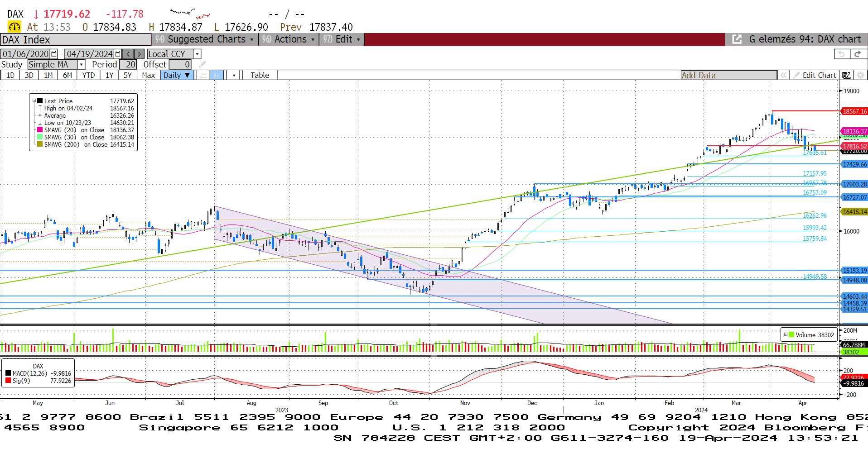Select the 1M range tab

[48, 75]
